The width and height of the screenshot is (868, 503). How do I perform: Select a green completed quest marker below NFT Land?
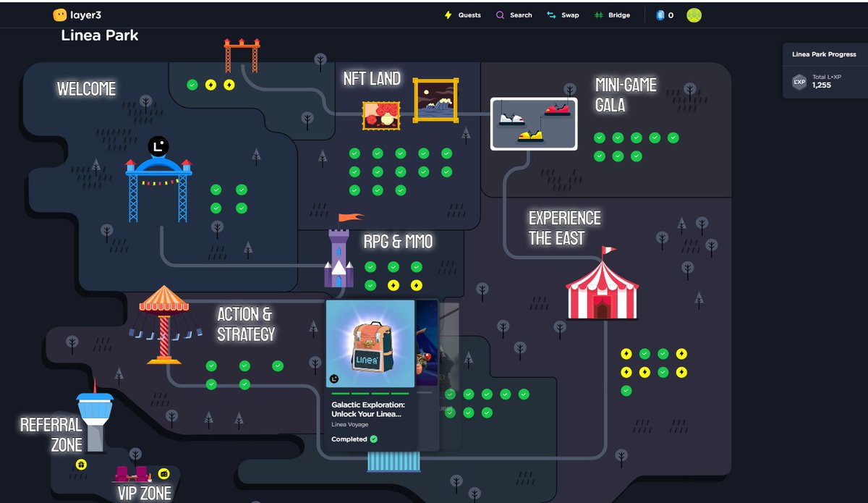pyautogui.click(x=354, y=153)
